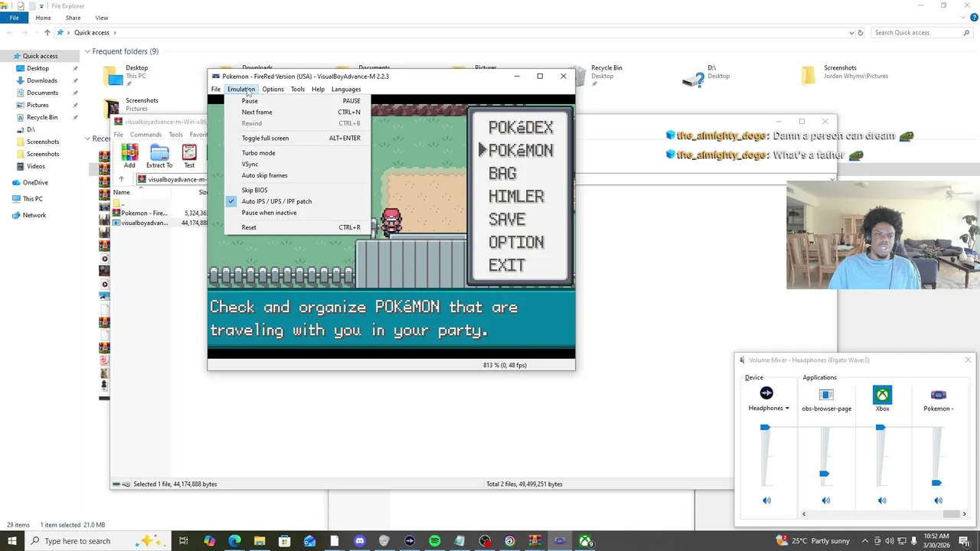Viewport: 980px width, 551px height.
Task: Open VisualBoyAdvance from the taskbar
Action: 560,541
